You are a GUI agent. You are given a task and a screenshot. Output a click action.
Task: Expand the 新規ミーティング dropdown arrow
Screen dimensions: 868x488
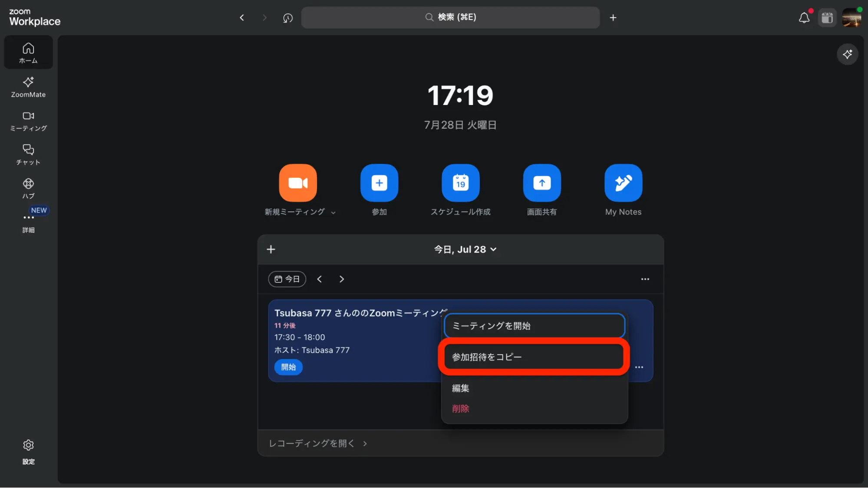333,213
